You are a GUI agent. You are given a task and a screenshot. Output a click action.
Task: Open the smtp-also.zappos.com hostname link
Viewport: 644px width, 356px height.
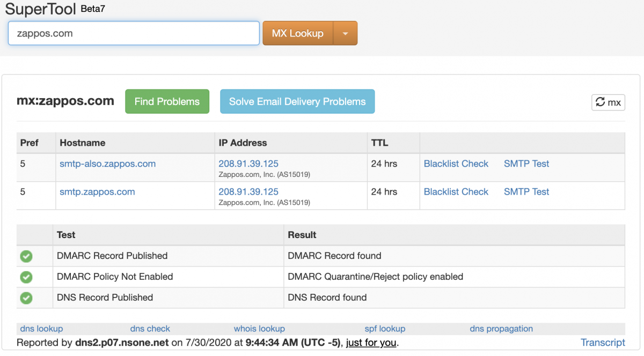pos(108,164)
